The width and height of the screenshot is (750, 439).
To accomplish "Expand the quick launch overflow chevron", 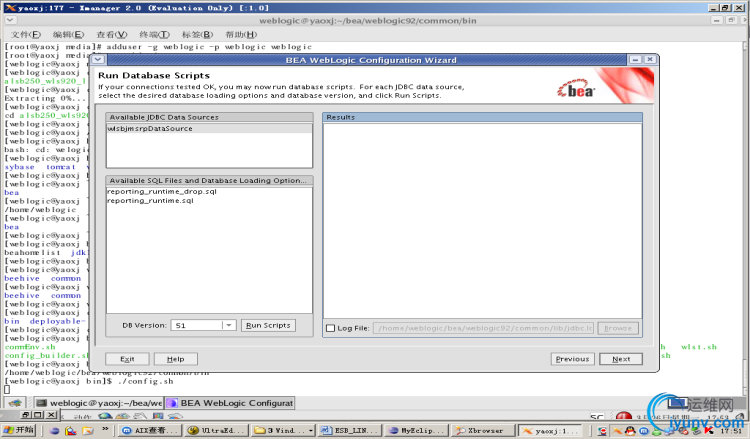I will 105,430.
